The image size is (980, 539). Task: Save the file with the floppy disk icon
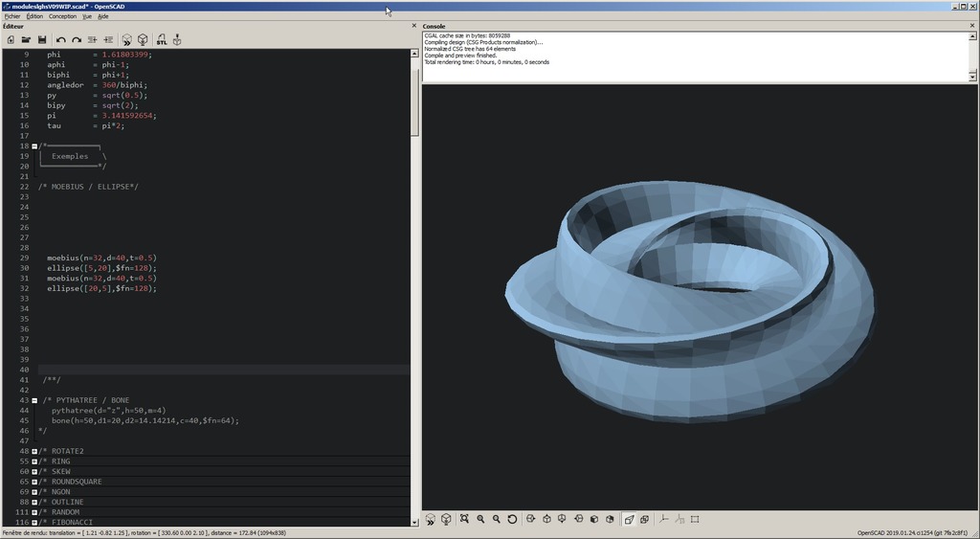coord(42,40)
